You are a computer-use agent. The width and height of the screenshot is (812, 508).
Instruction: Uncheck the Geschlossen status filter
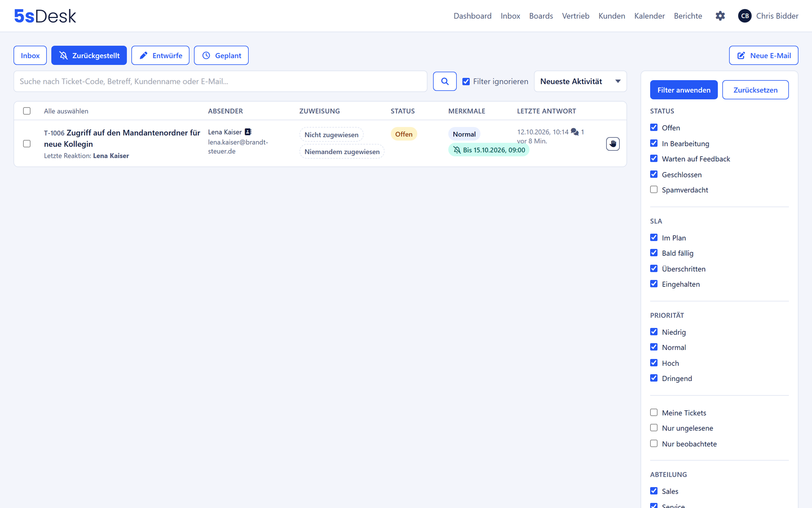coord(654,174)
